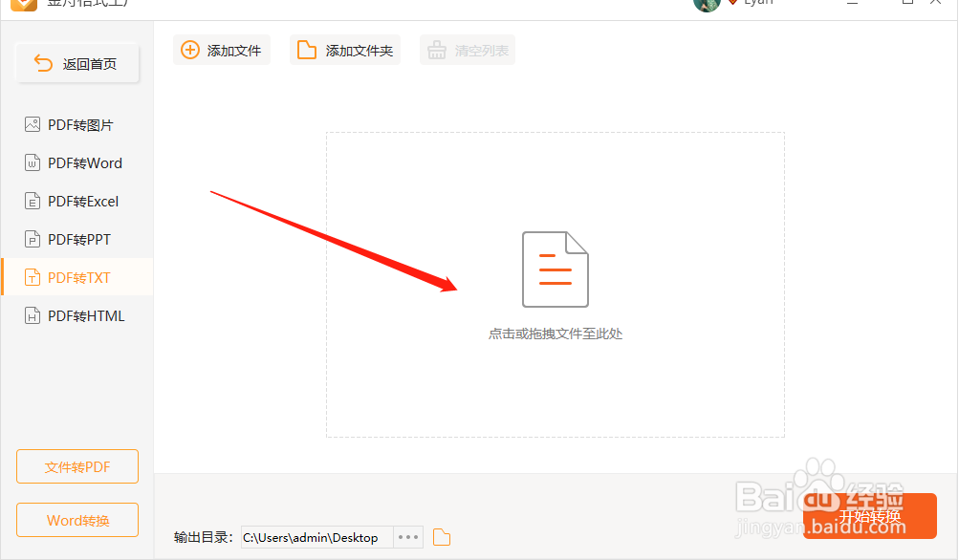The width and height of the screenshot is (959, 560).
Task: Click the 返回首页 back button
Action: 77,64
